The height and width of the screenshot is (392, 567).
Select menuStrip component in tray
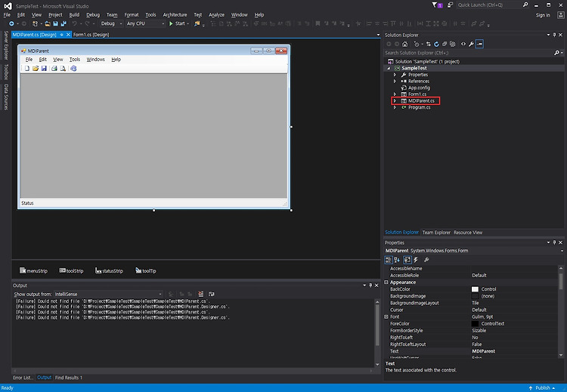click(x=33, y=270)
